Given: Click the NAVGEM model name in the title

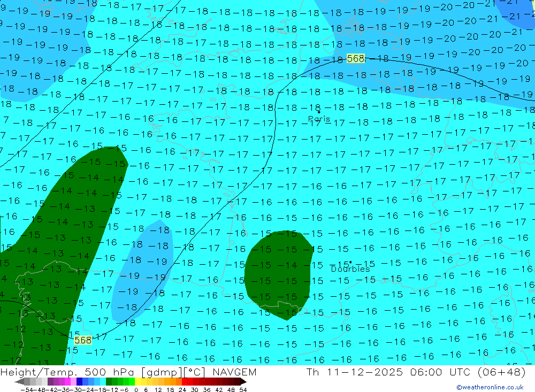Looking at the screenshot, I should [x=234, y=372].
